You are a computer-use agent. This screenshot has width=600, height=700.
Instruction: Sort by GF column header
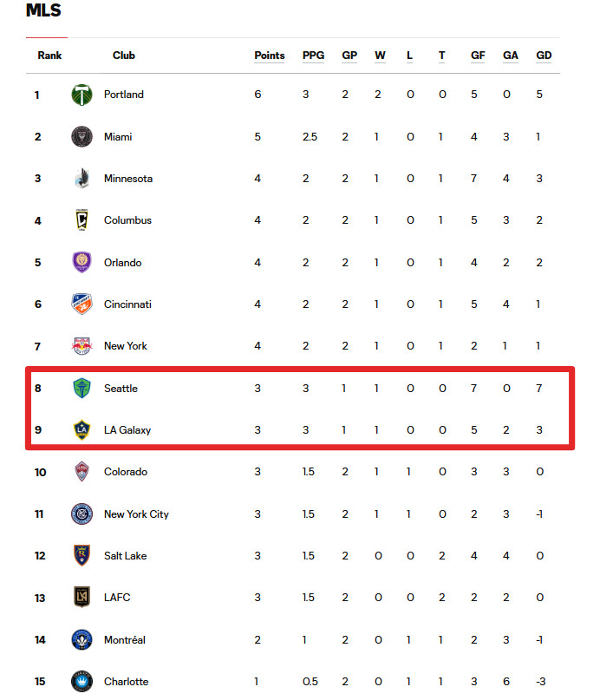click(478, 56)
